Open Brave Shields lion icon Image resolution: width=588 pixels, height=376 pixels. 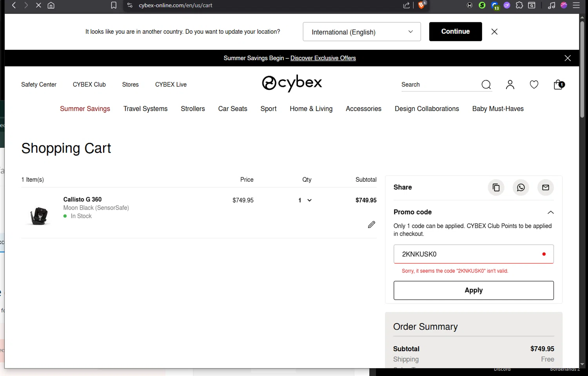click(x=422, y=5)
